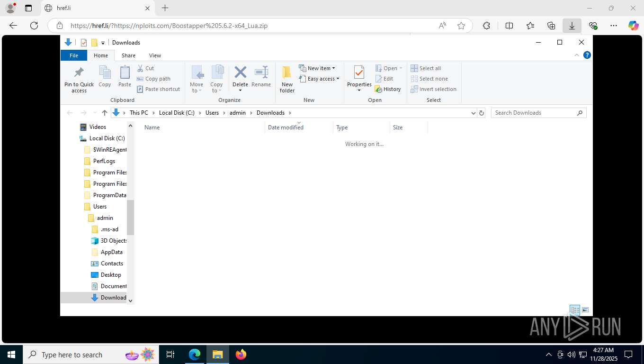Image resolution: width=644 pixels, height=364 pixels.
Task: Open the Open dropdown in ribbon
Action: click(x=389, y=68)
